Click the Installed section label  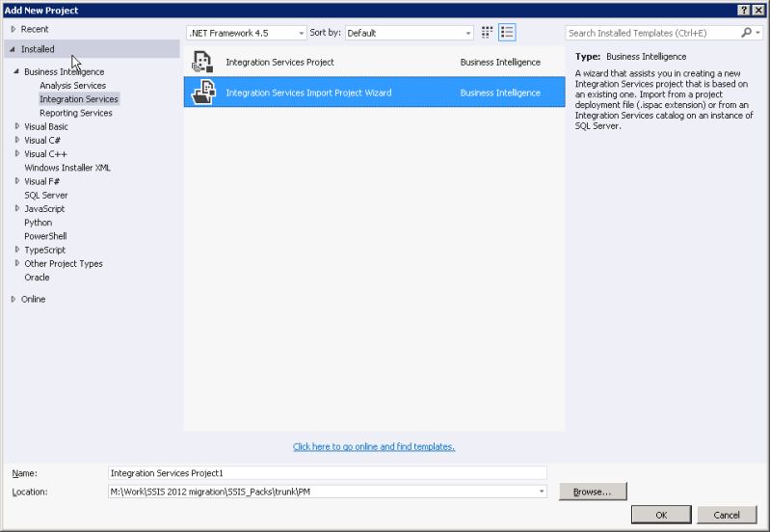[x=38, y=49]
